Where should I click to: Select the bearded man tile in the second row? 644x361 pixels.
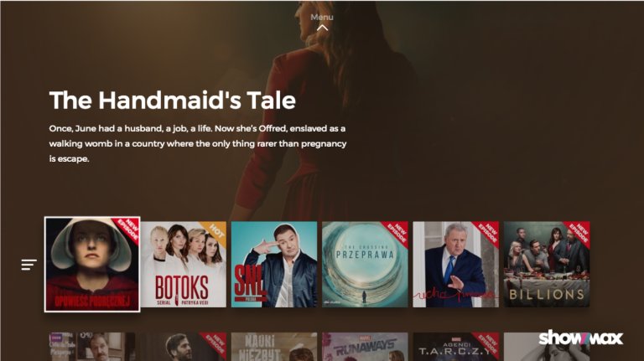click(x=183, y=347)
